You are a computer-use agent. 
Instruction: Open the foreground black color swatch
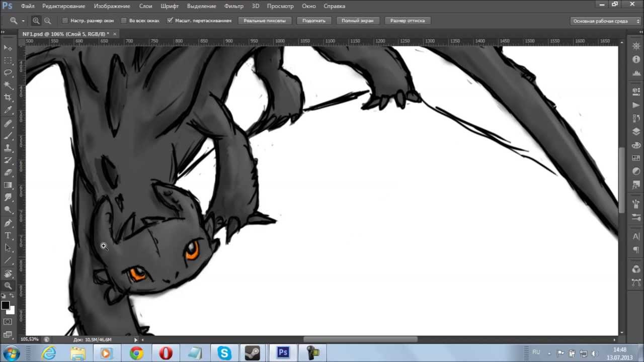click(x=6, y=305)
